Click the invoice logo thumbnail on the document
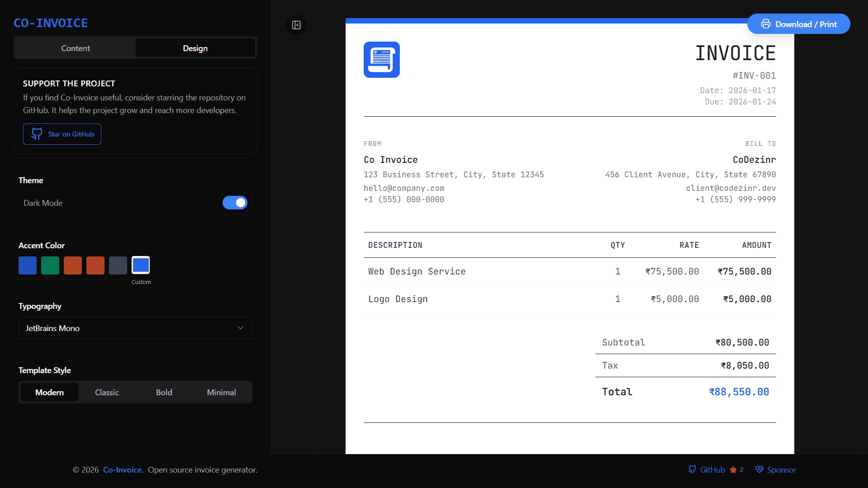 [381, 60]
